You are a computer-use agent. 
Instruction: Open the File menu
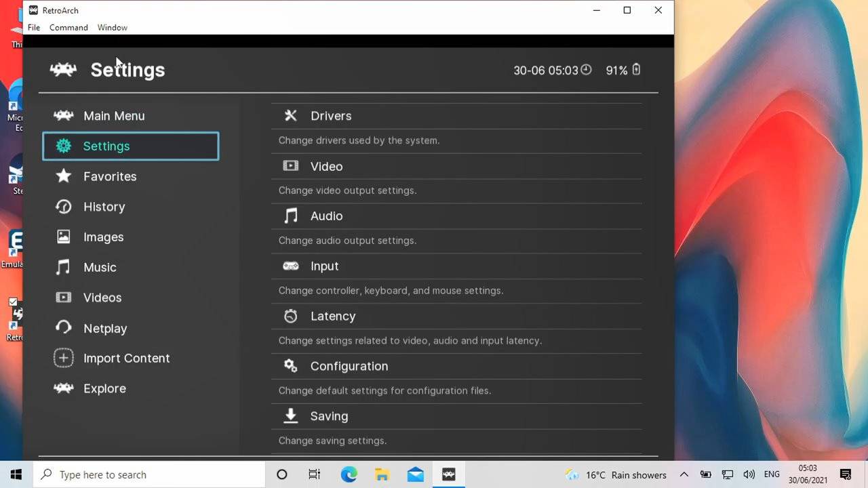pyautogui.click(x=33, y=27)
